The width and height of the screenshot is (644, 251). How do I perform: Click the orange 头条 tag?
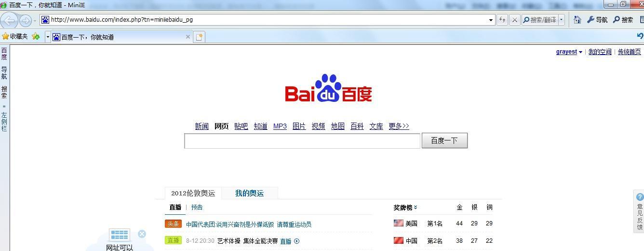(x=173, y=223)
